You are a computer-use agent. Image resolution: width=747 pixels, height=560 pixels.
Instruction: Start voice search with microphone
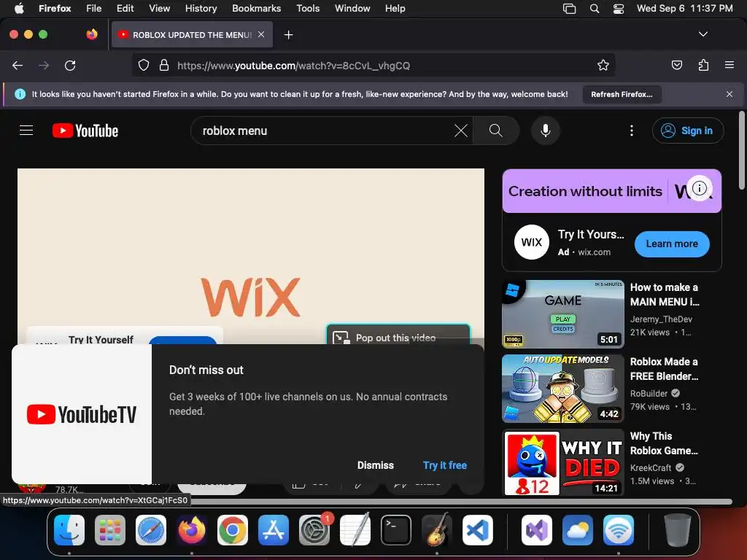coord(546,131)
